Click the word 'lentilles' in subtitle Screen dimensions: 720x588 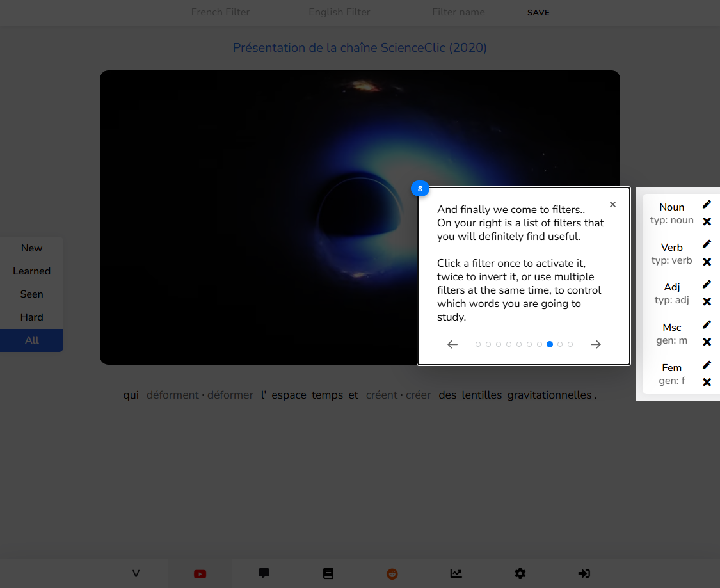tap(482, 395)
